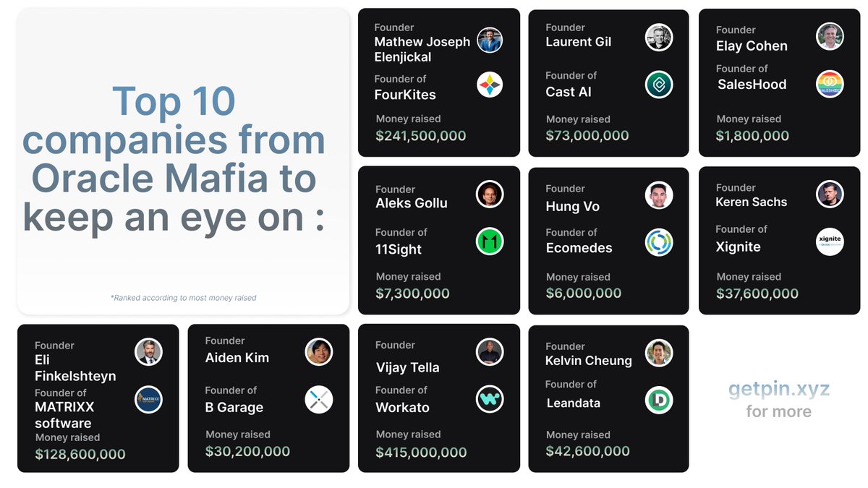Screen dimensions: 868x488
Task: Open the Ecomedes circular logo
Action: [659, 243]
